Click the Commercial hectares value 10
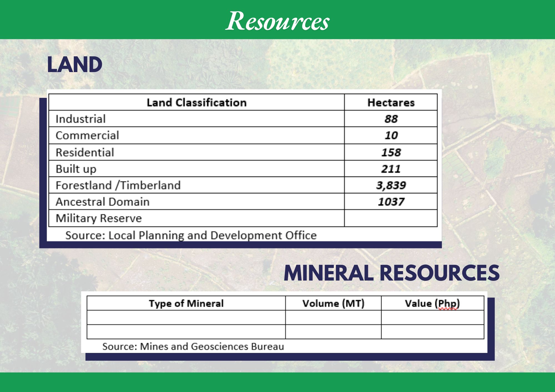 (x=391, y=136)
